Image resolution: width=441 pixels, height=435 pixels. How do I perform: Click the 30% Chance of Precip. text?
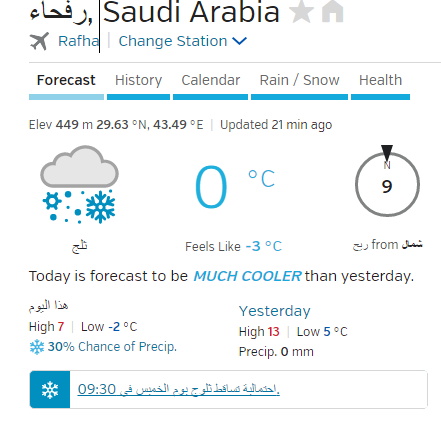pos(112,347)
